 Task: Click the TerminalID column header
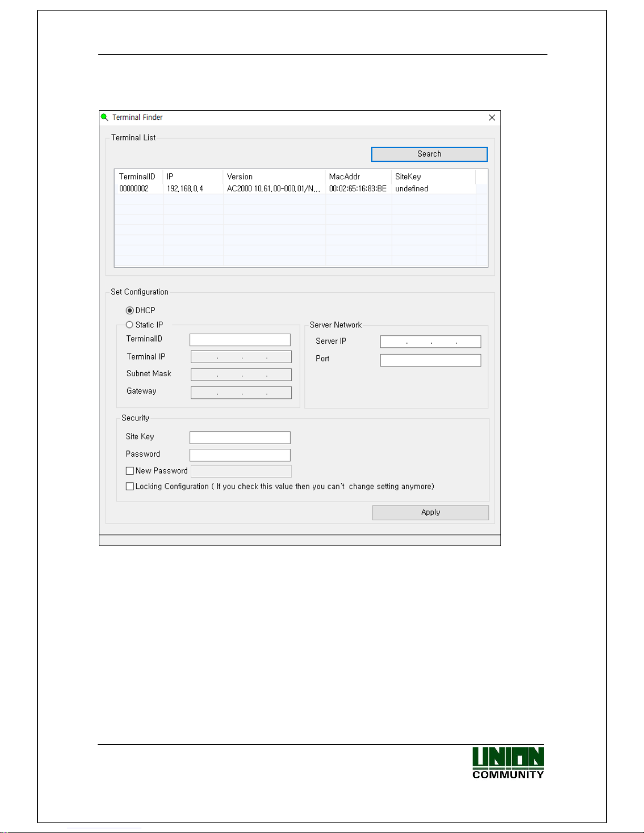(x=137, y=177)
